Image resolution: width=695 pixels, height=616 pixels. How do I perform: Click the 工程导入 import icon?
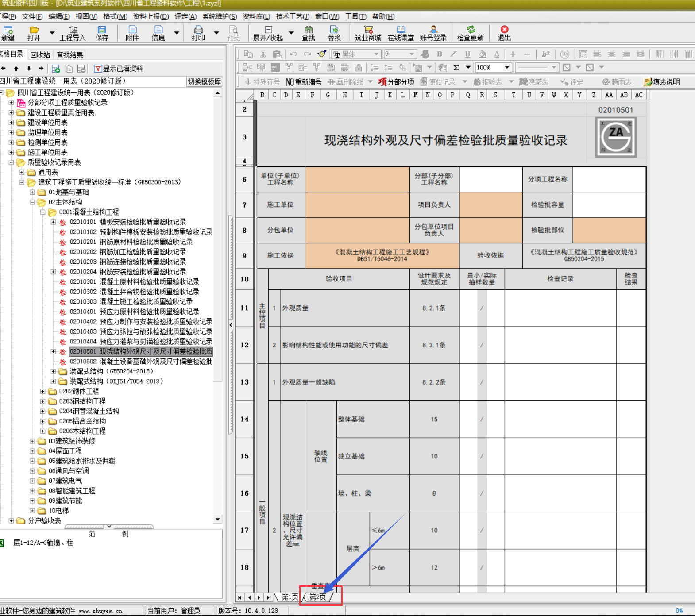73,33
